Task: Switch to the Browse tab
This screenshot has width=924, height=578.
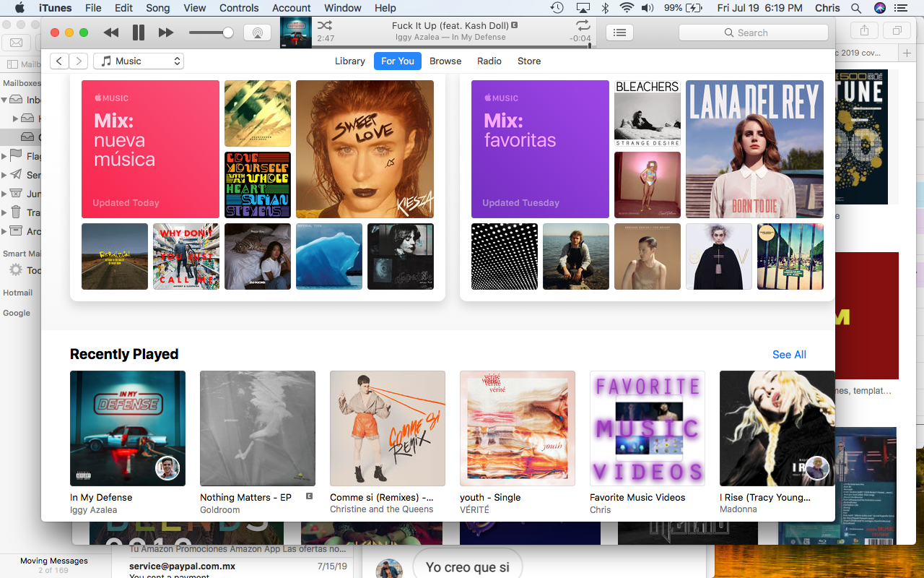Action: pyautogui.click(x=445, y=61)
